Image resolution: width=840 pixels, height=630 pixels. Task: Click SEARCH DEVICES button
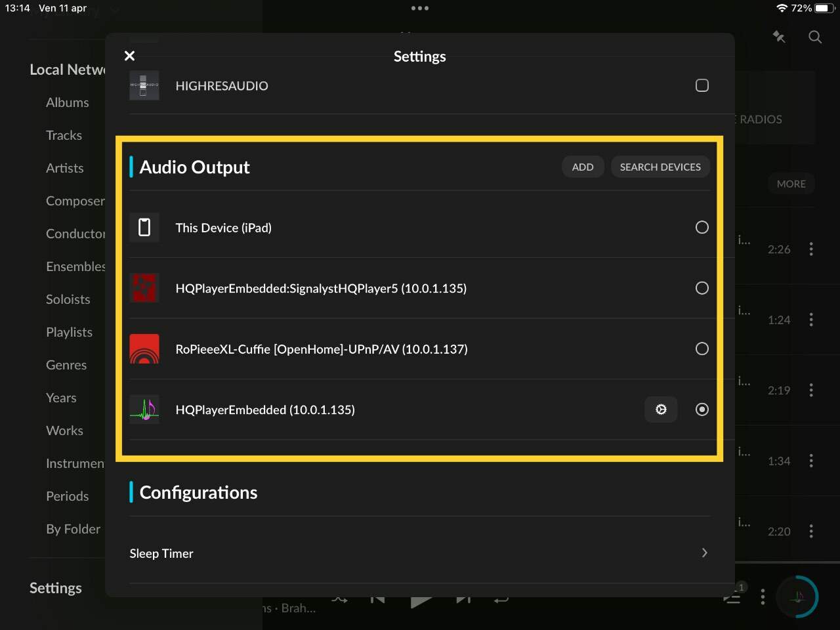point(660,167)
